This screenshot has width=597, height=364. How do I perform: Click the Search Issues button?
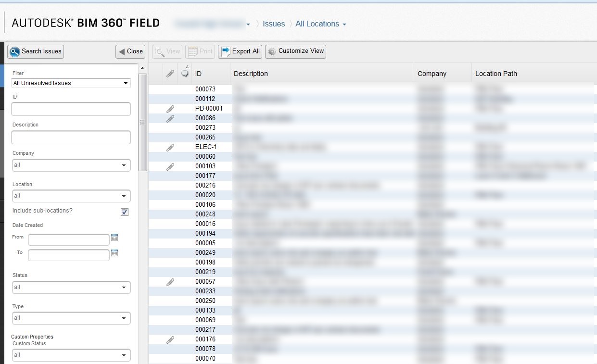35,51
